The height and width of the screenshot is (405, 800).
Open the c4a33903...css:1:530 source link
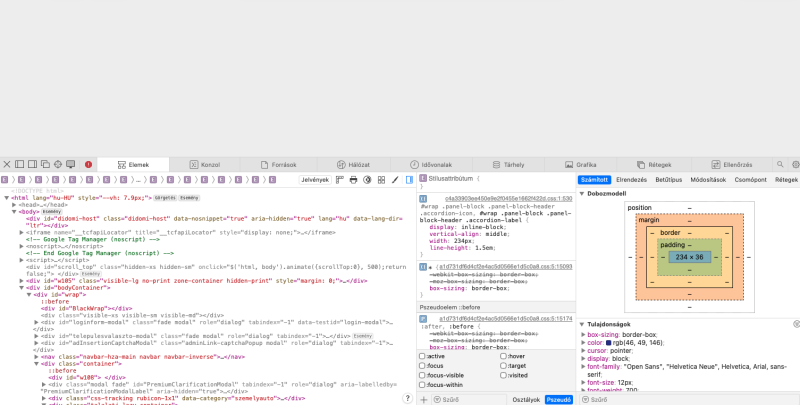tap(508, 198)
